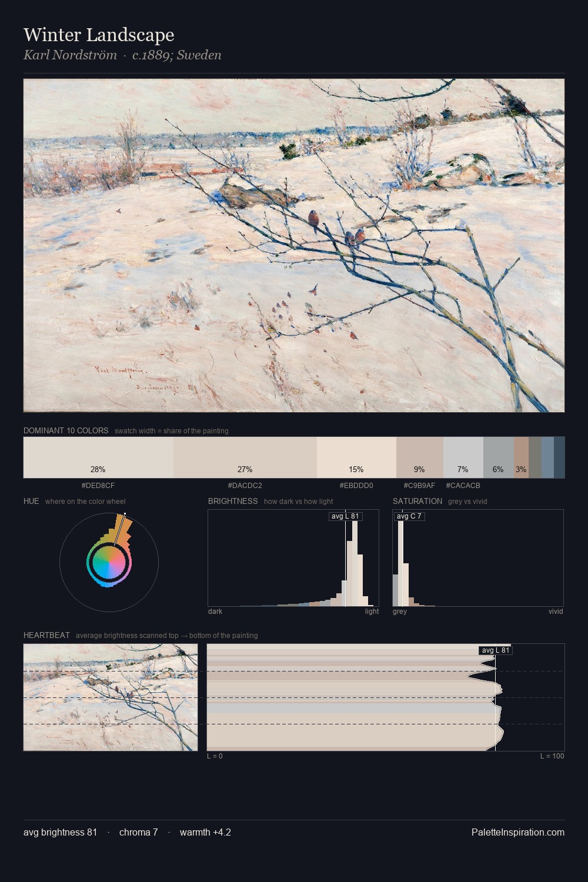Screen dimensions: 588x882
Task: Click the L = 0 axis label
Action: (x=215, y=756)
